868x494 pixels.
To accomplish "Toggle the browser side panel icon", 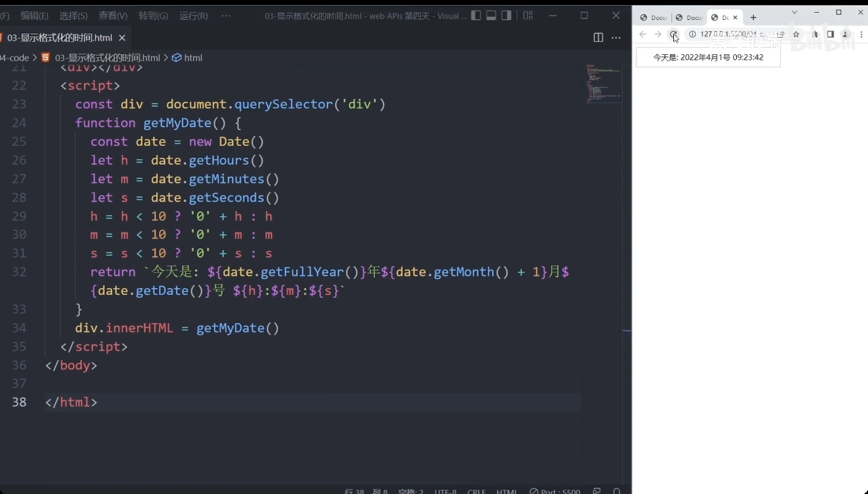I will (830, 34).
